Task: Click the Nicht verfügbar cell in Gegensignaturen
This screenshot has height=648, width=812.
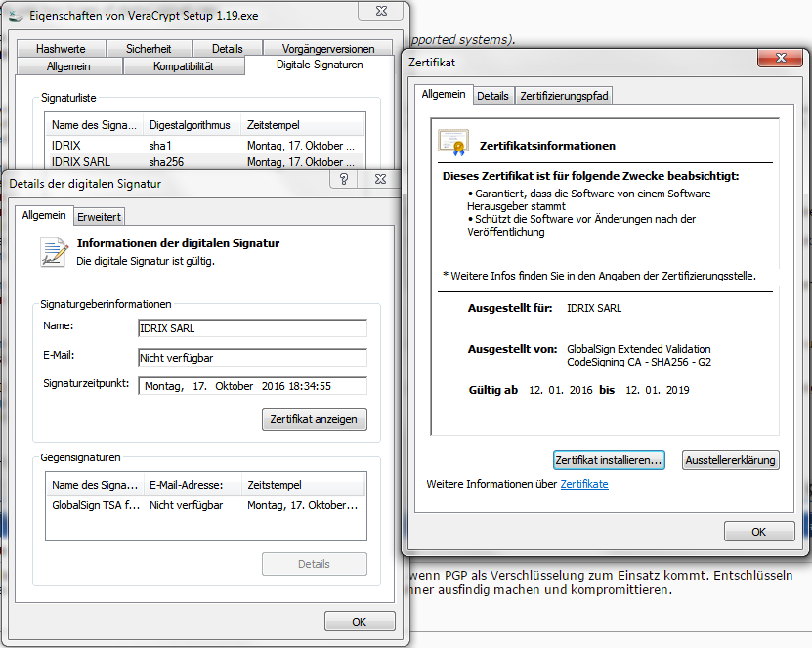Action: tap(186, 505)
